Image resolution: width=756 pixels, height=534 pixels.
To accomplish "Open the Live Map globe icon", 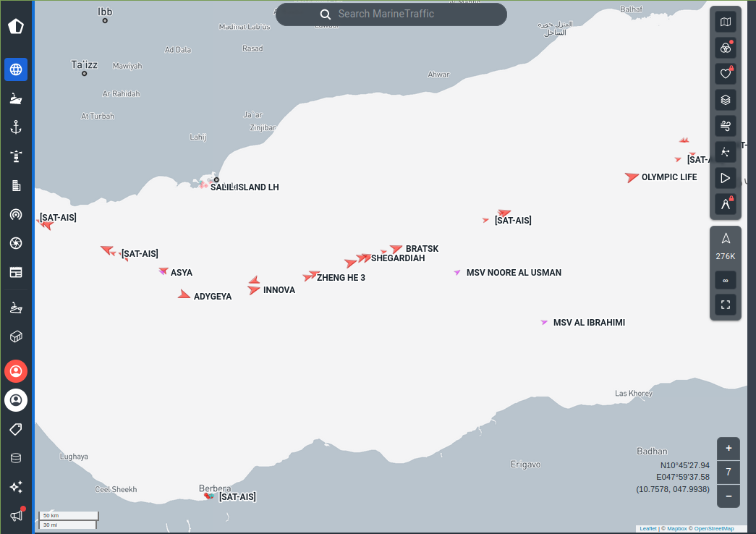I will pyautogui.click(x=16, y=69).
